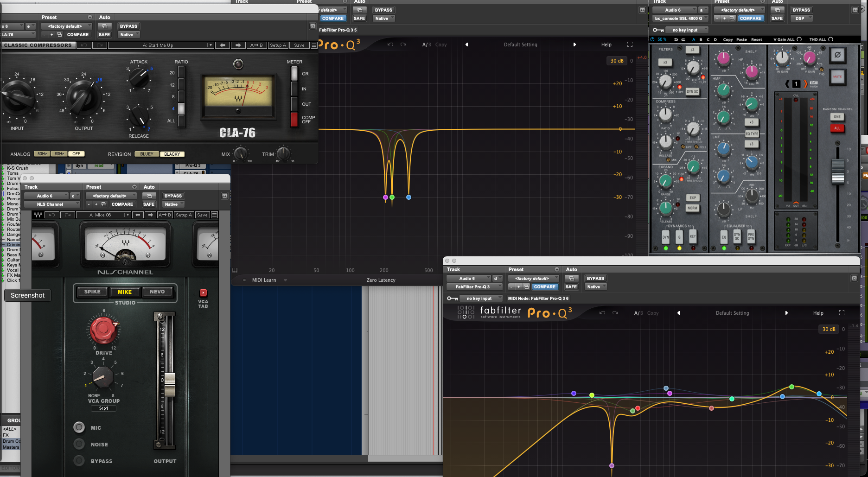Toggle SAFE in the front Pro-Q 3 window header
This screenshot has height=477, width=868.
click(571, 287)
